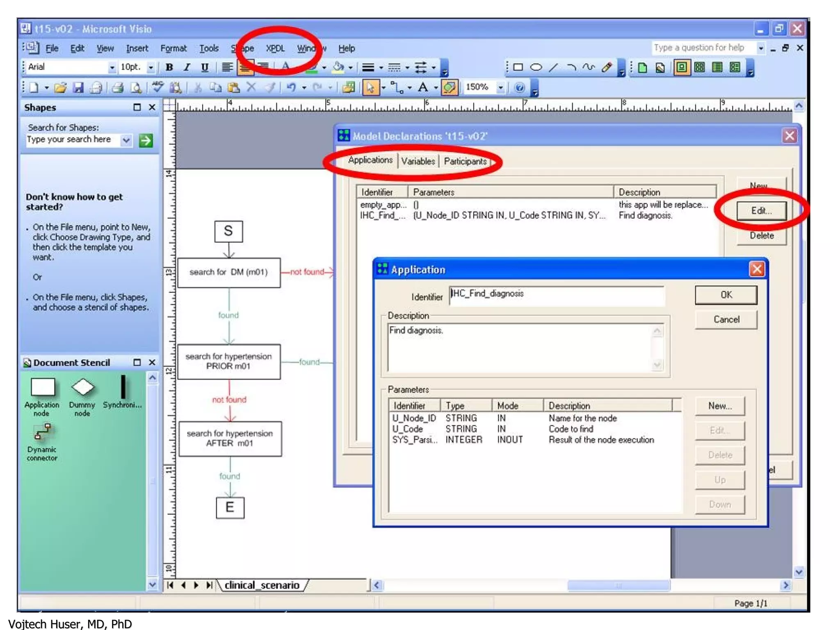Select the Pencil drawing tool
Viewport: 840px width, 630px height.
tap(607, 67)
